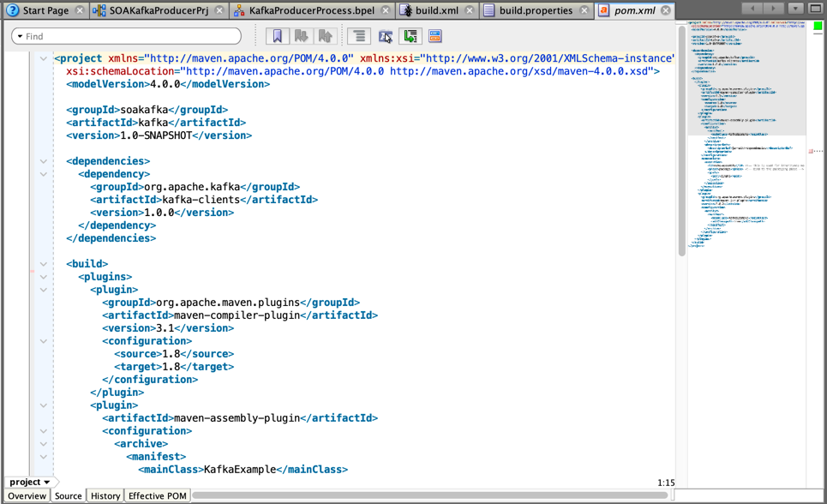Click the text lines reformat icon
The height and width of the screenshot is (504, 827).
click(x=359, y=36)
